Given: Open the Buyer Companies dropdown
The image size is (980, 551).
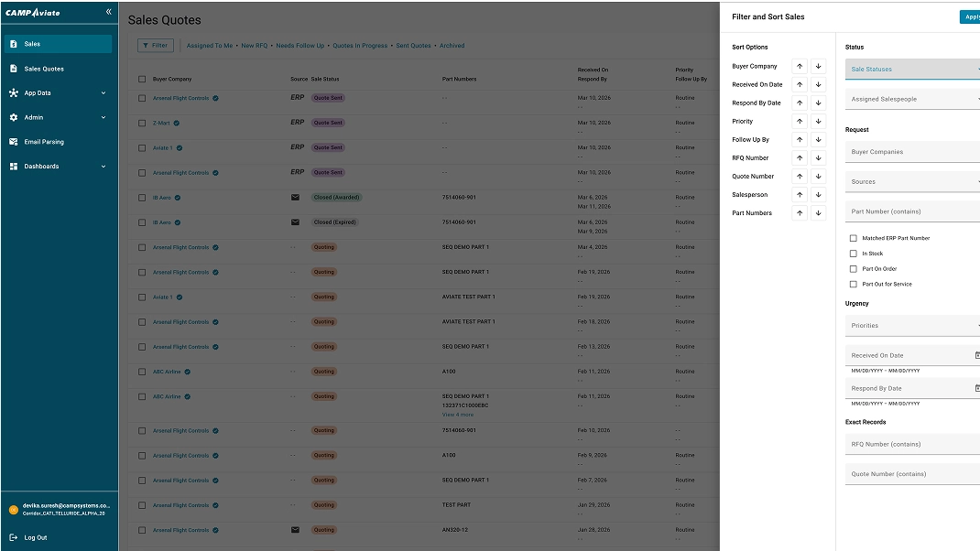Looking at the screenshot, I should point(912,152).
